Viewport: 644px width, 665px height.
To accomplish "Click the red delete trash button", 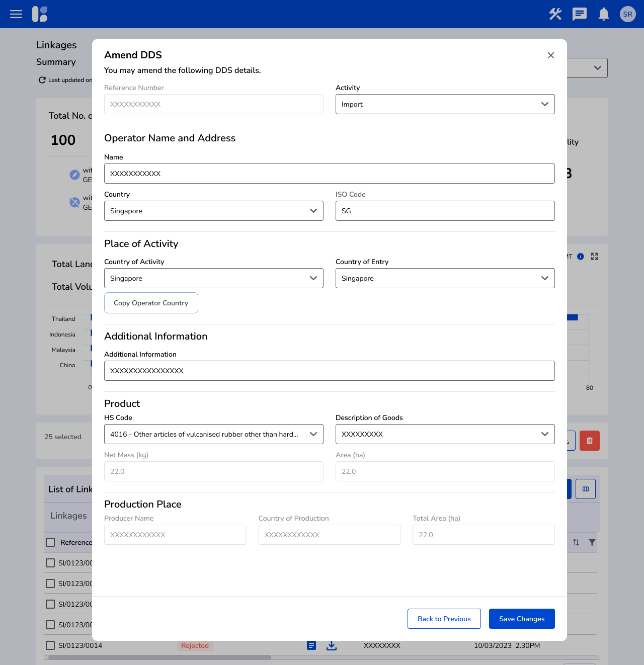I will pos(589,441).
